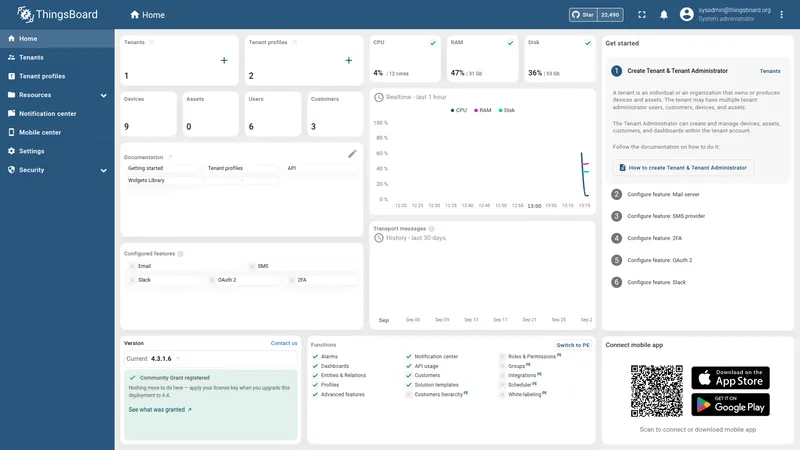Click the Disk status check icon
Image resolution: width=800 pixels, height=450 pixels.
coord(588,43)
